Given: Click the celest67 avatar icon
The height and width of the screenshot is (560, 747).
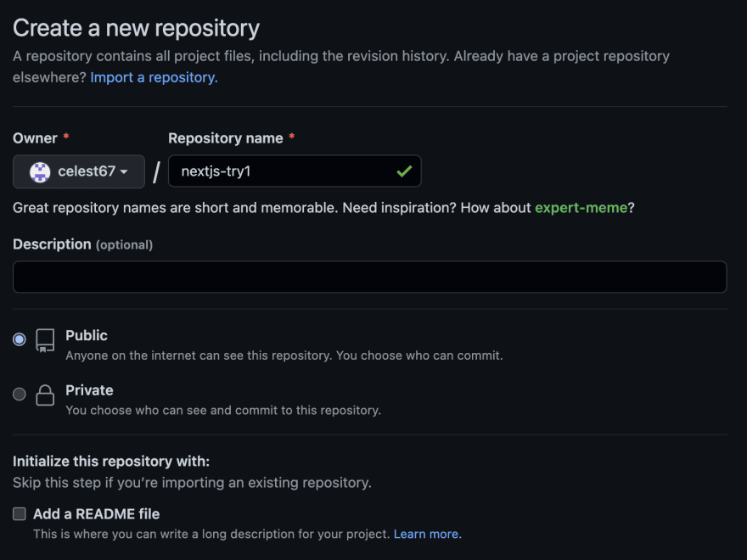Looking at the screenshot, I should 40,172.
